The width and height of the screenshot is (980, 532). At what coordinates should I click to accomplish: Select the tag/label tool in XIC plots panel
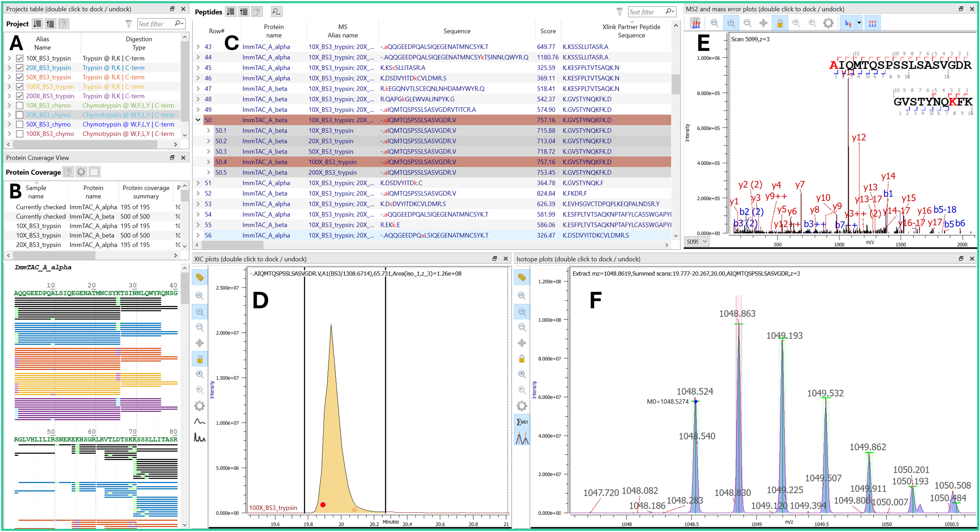tap(200, 277)
